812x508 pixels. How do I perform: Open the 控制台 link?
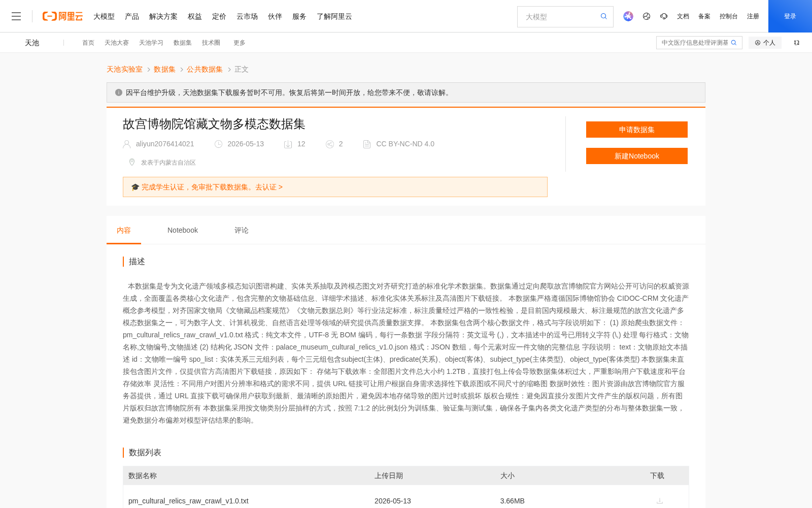pyautogui.click(x=729, y=16)
